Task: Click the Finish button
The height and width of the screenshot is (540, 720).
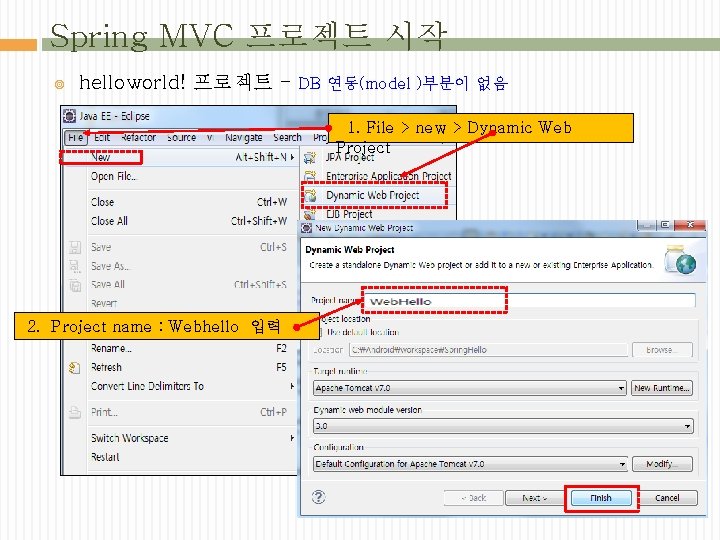Action: (x=601, y=498)
